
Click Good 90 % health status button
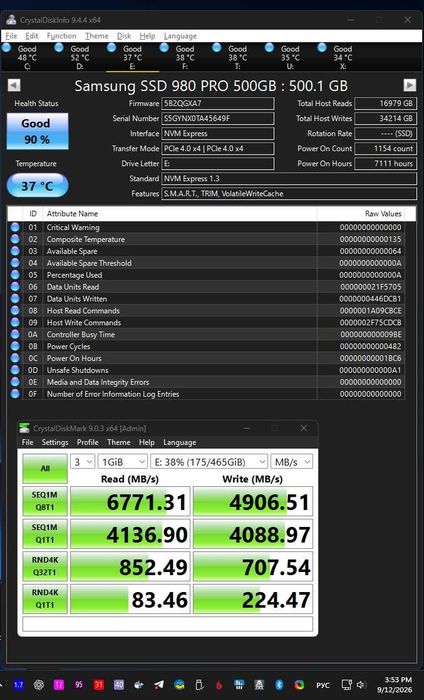coord(37,131)
